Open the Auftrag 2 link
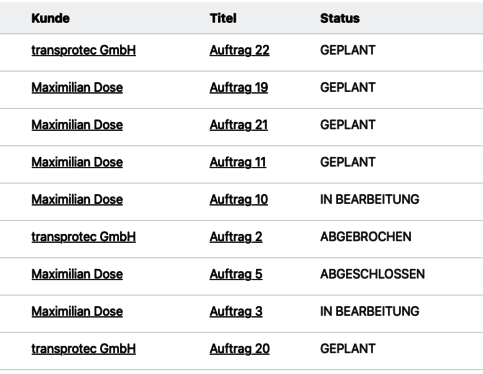 pyautogui.click(x=236, y=237)
